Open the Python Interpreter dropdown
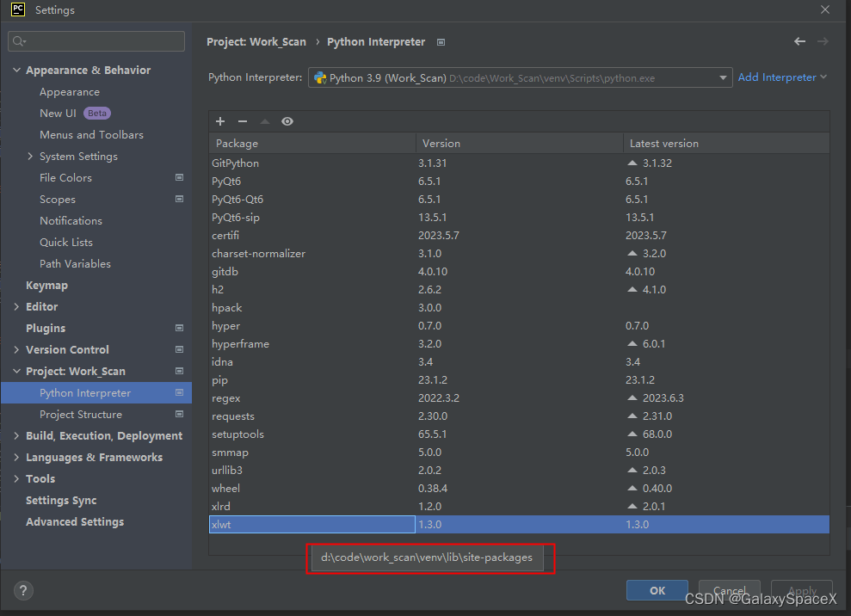The width and height of the screenshot is (851, 616). [520, 77]
